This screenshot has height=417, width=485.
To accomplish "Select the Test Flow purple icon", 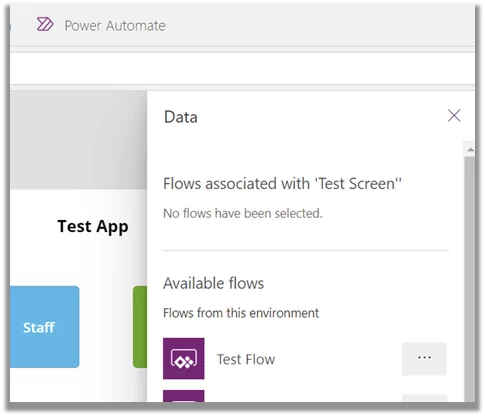I will 183,358.
